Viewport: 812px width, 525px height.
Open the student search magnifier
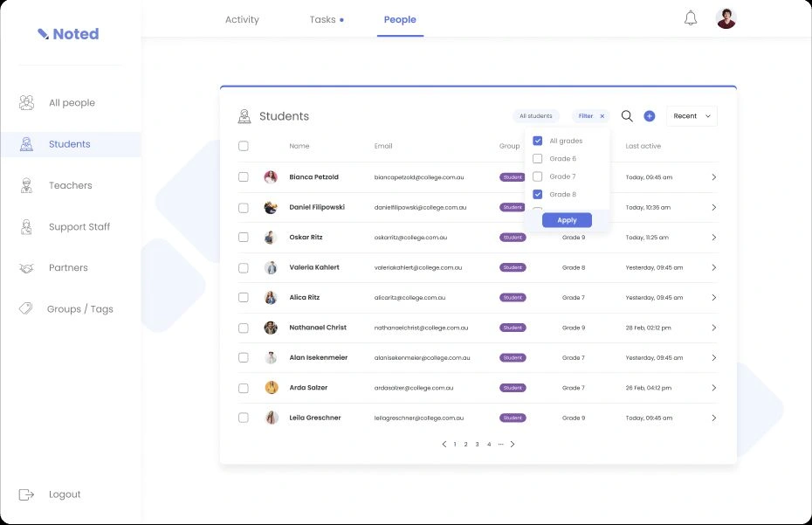tap(627, 116)
